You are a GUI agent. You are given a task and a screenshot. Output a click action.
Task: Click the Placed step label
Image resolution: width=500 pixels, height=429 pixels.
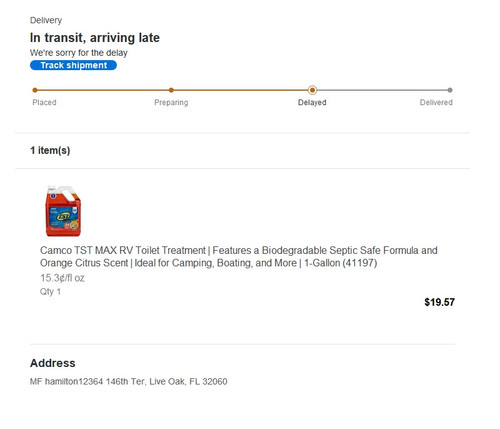tap(44, 102)
